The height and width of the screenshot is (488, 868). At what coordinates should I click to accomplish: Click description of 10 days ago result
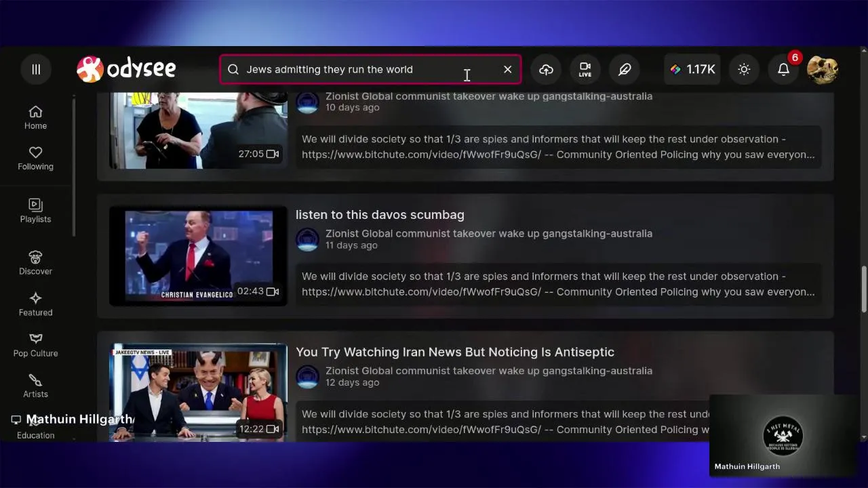click(558, 146)
